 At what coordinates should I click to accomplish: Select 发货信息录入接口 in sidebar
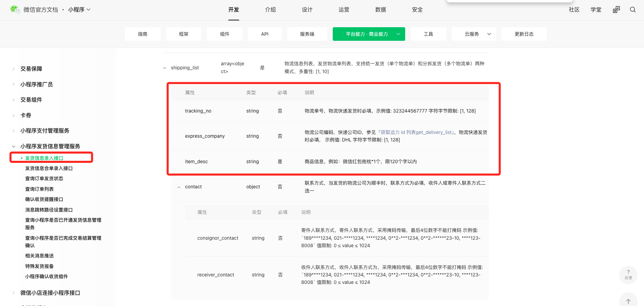click(44, 158)
